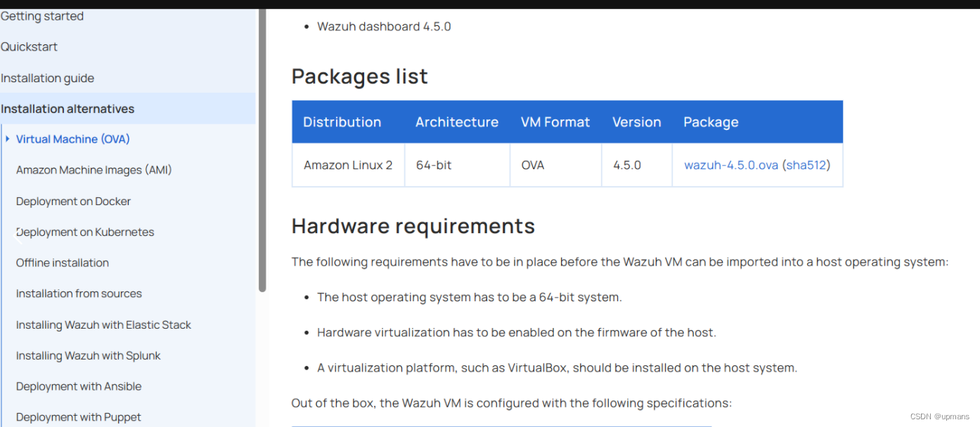Open Installing Wazuh with Elastic Stack
The height and width of the screenshot is (427, 980).
point(103,325)
